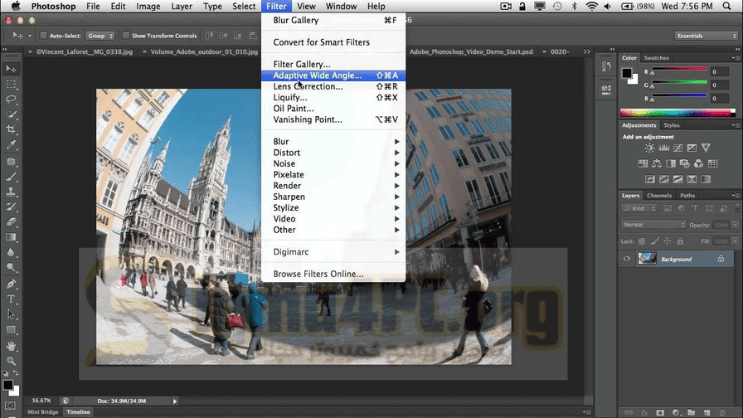Add a Channel Mixer adjustment
The image size is (743, 418).
click(698, 164)
